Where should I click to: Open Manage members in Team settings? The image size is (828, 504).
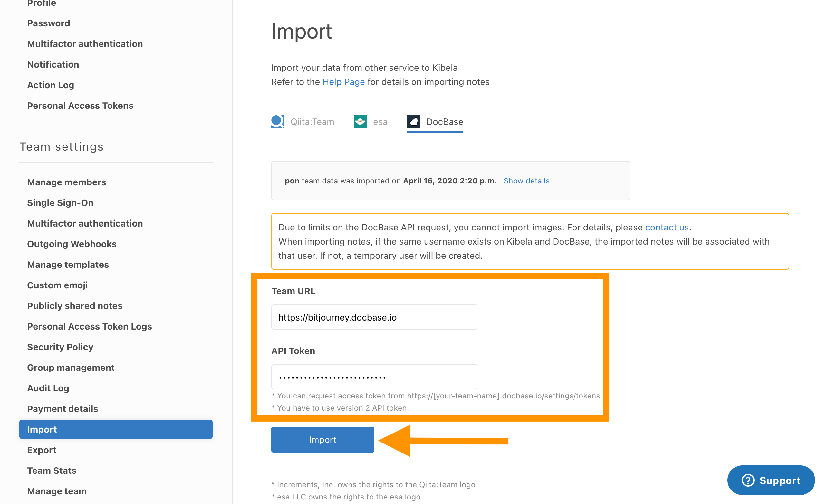pos(67,182)
